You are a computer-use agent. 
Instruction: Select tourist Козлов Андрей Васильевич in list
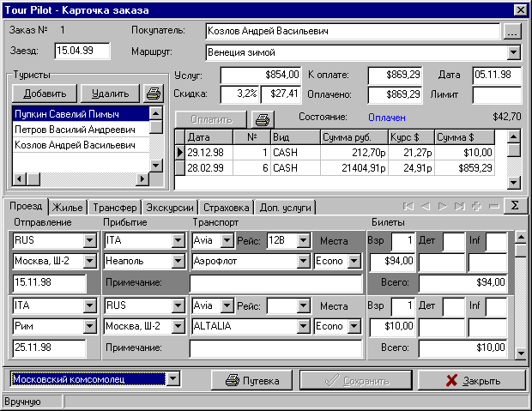81,145
